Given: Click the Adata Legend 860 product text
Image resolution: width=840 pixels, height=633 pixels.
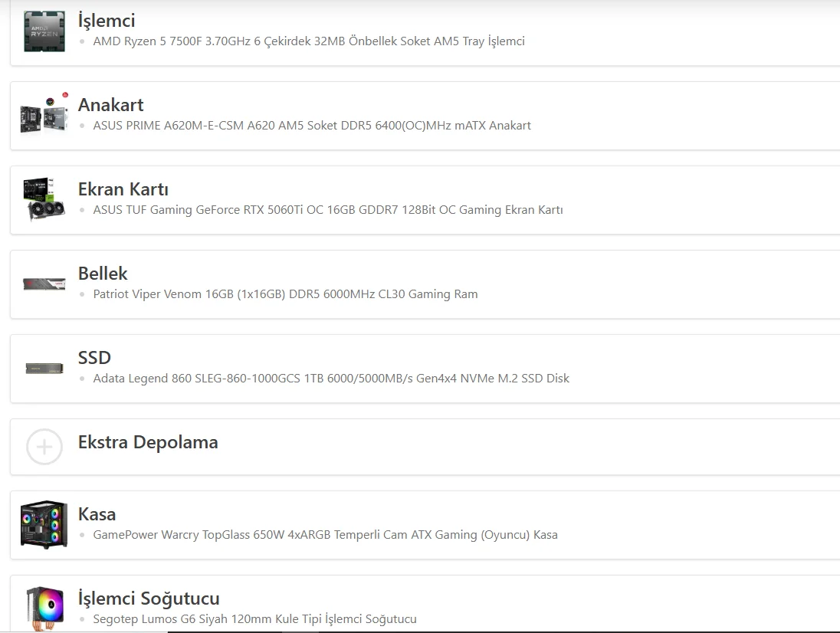Looking at the screenshot, I should point(330,379).
